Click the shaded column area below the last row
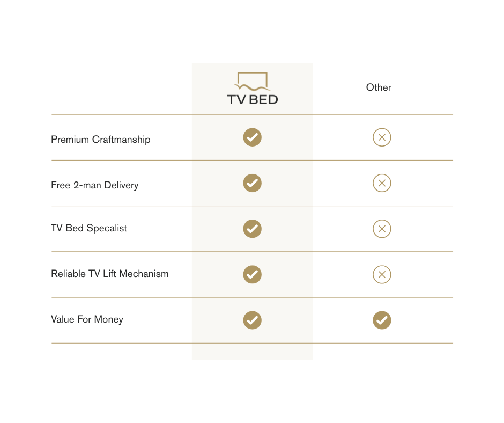The image size is (504, 423). (253, 352)
